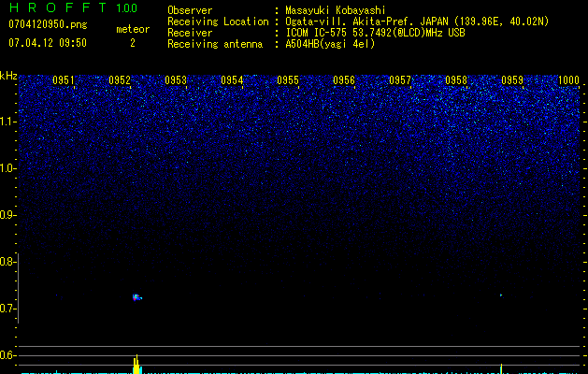Click the small yellow power spike near 0959
The width and height of the screenshot is (588, 374).
click(x=501, y=368)
